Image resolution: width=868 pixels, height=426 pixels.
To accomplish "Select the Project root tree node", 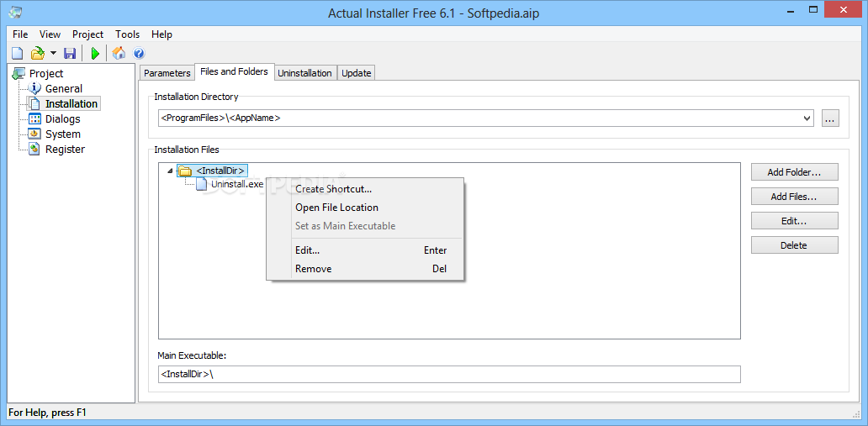I will (46, 74).
